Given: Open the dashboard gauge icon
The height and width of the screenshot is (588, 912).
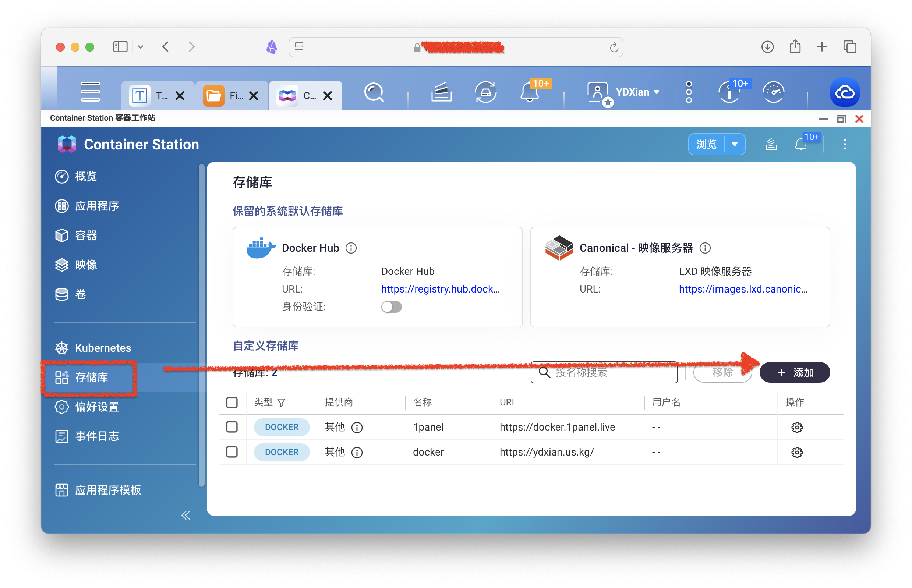Looking at the screenshot, I should coord(774,92).
